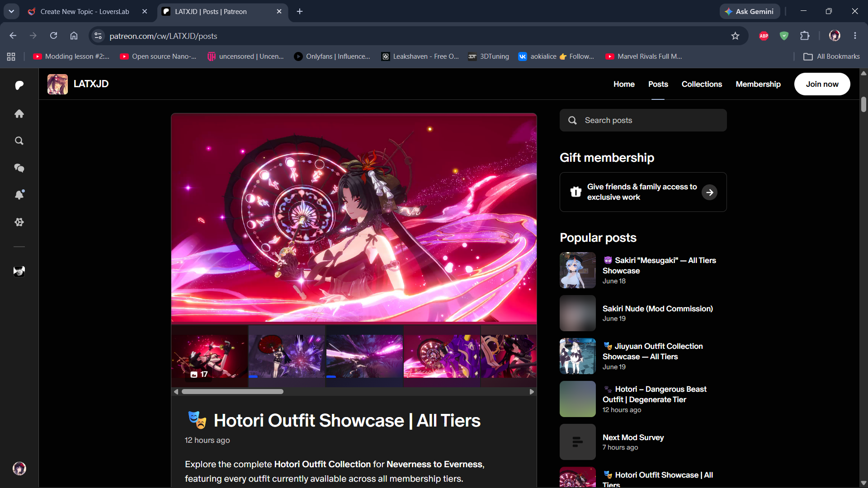Expand the tab search dropdown
Image resolution: width=868 pixels, height=488 pixels.
(11, 11)
